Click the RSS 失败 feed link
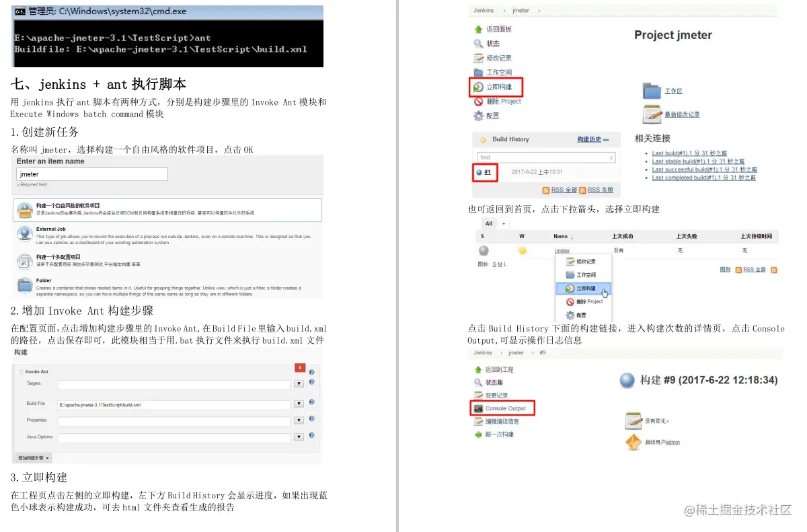This screenshot has width=807, height=532. click(599, 189)
